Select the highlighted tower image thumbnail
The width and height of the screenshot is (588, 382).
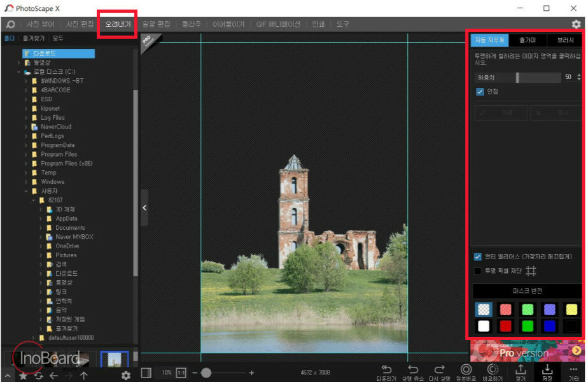(x=115, y=360)
